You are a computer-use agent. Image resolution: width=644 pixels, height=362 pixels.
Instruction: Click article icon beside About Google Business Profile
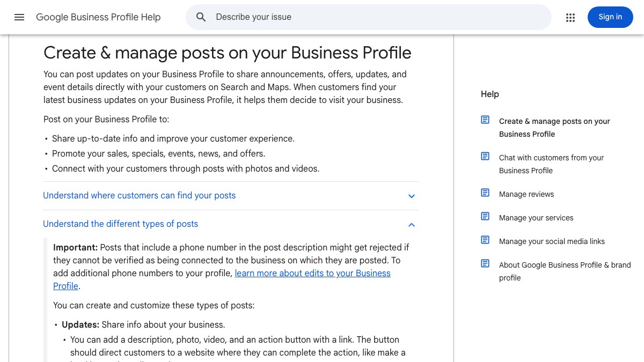[x=485, y=263]
